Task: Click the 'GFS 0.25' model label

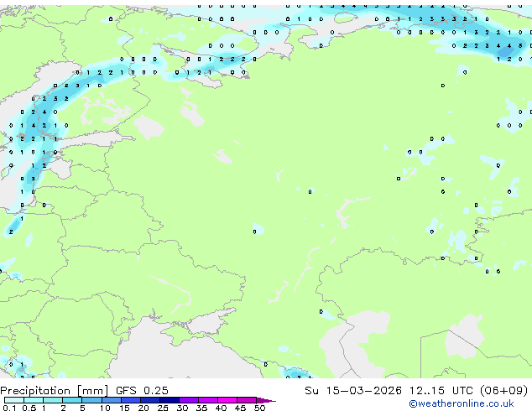Action: coord(142,391)
